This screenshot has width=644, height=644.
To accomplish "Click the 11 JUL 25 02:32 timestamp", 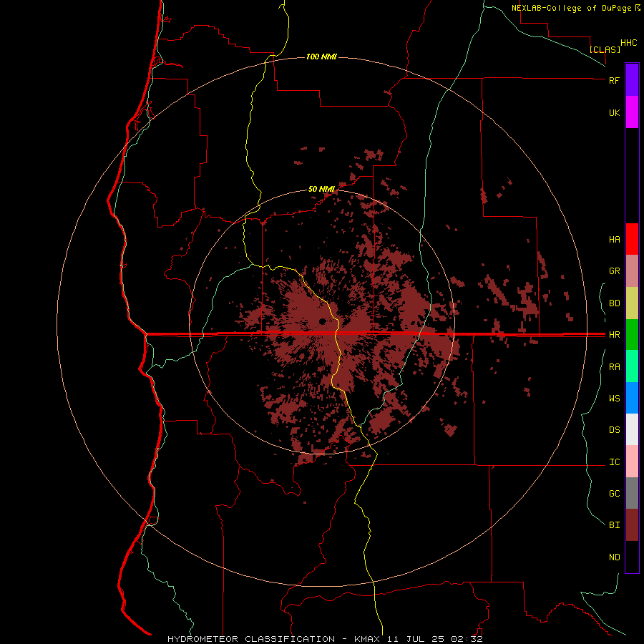I will (435, 639).
